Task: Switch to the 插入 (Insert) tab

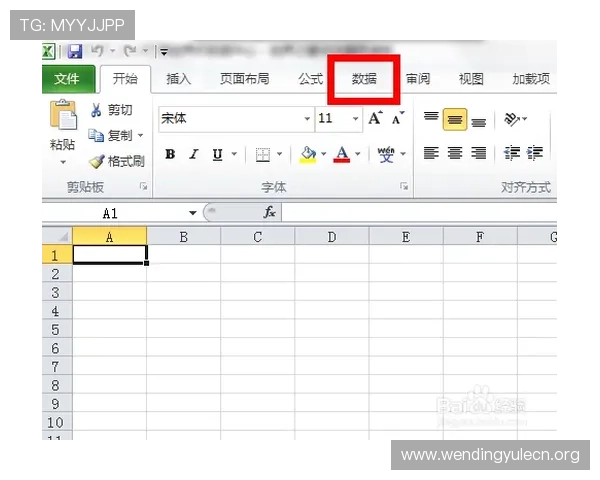Action: (x=178, y=79)
